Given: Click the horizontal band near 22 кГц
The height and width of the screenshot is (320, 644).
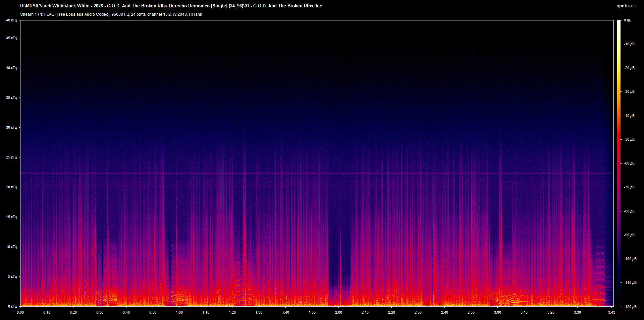Looking at the screenshot, I should [x=302, y=173].
